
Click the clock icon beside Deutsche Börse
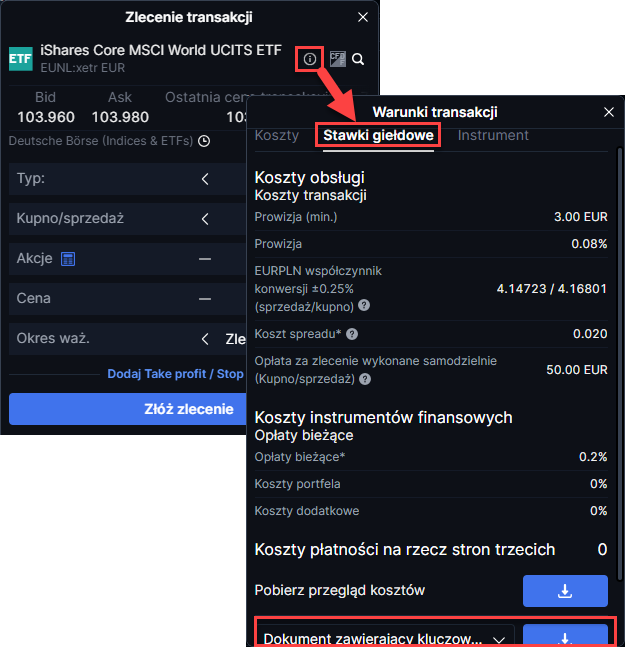[204, 141]
